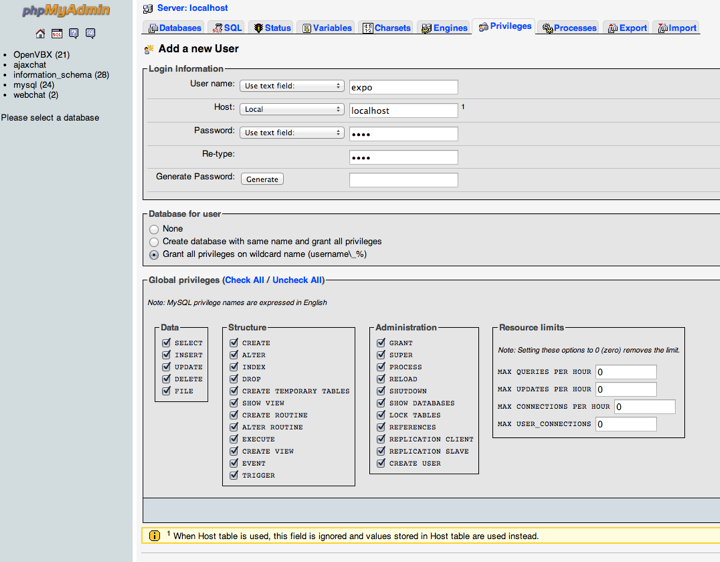Click the User name field containing expo

click(404, 87)
